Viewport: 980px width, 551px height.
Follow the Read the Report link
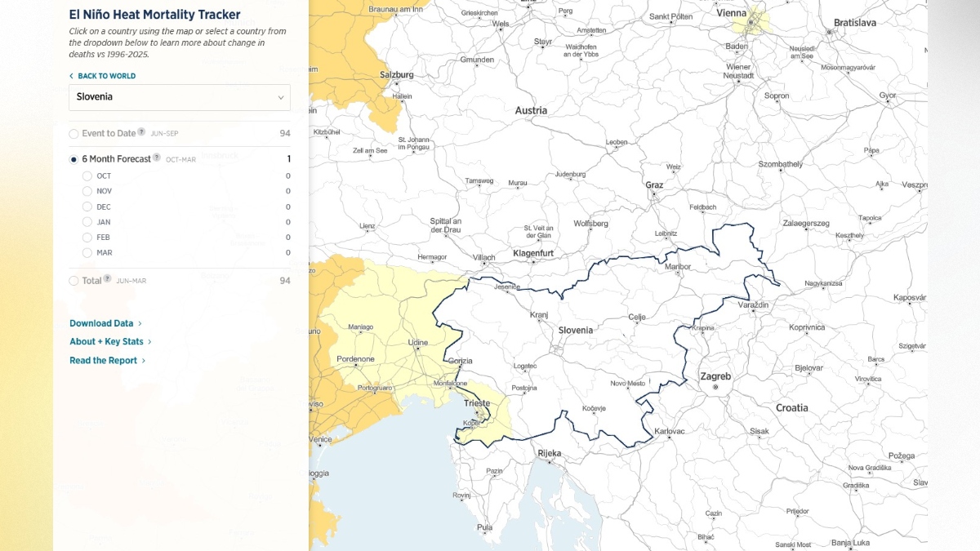click(x=108, y=361)
